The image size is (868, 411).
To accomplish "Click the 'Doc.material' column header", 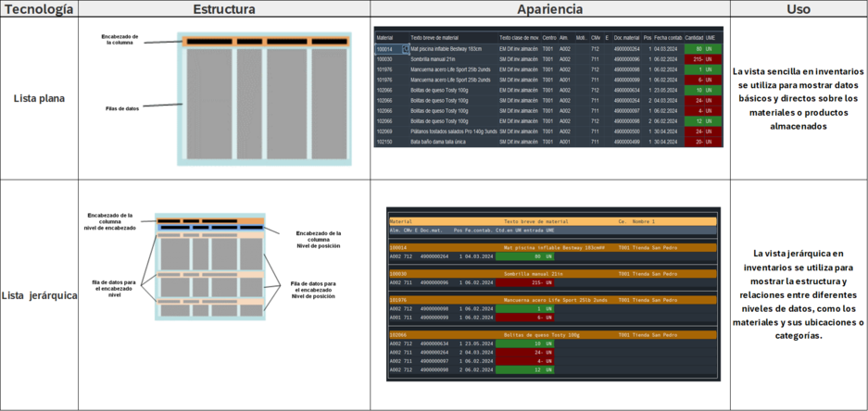I will point(627,37).
